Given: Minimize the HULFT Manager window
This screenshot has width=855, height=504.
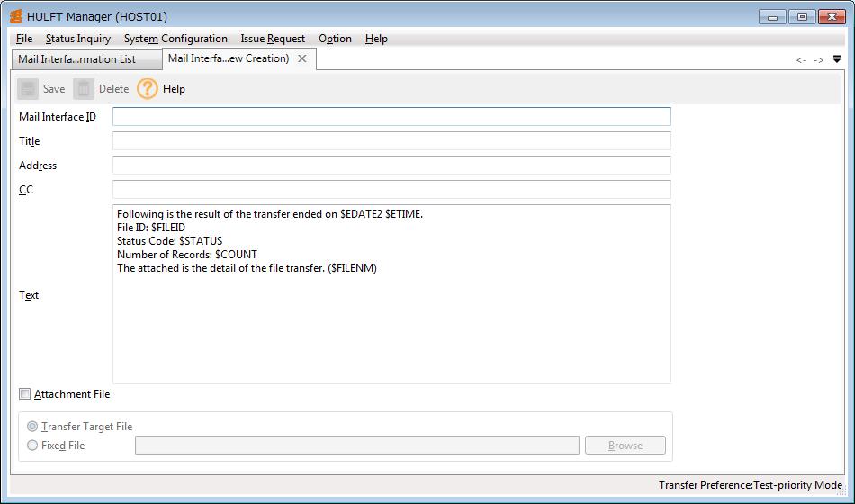Looking at the screenshot, I should point(773,17).
